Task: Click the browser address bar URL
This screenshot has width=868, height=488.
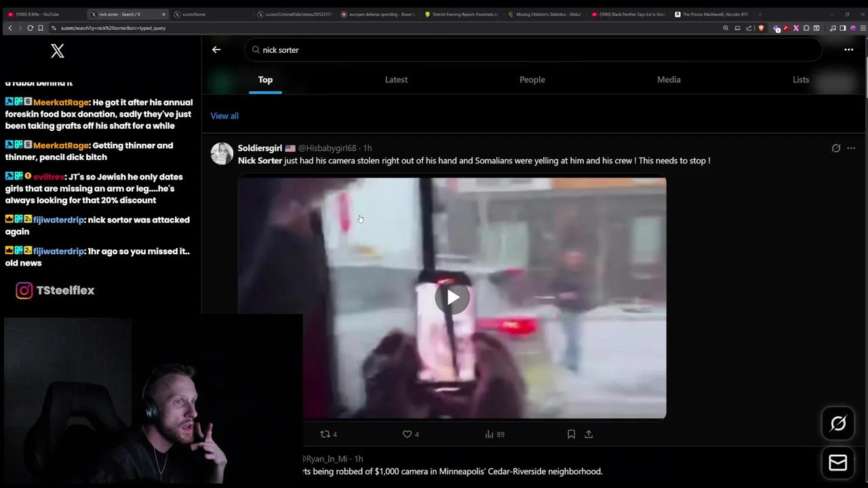Action: point(113,28)
